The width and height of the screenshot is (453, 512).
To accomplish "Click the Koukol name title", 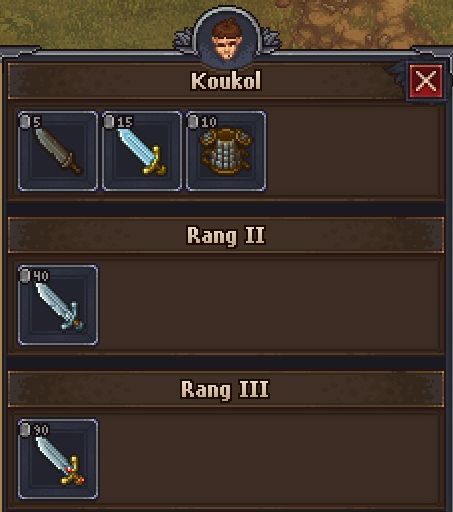I will pyautogui.click(x=226, y=81).
